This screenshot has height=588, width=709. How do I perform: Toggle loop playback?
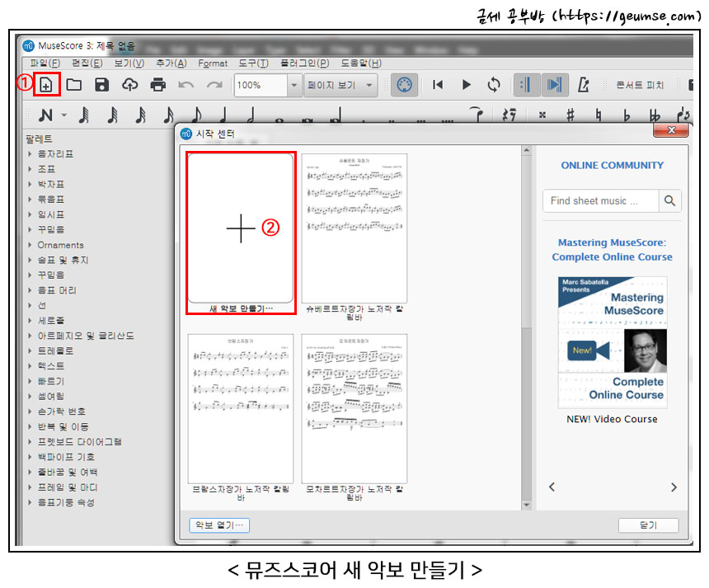click(x=494, y=85)
